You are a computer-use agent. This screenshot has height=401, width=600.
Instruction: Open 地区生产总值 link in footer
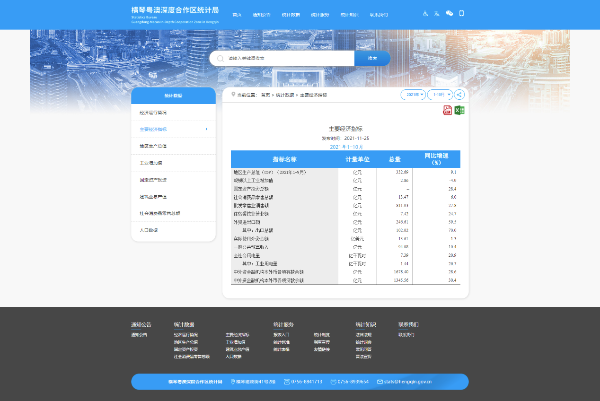(x=186, y=342)
